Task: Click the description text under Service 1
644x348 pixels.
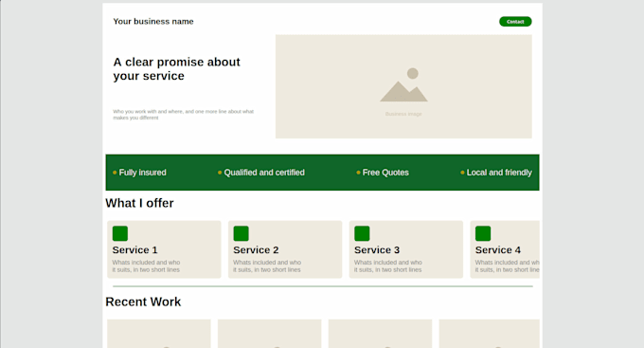Action: click(146, 266)
